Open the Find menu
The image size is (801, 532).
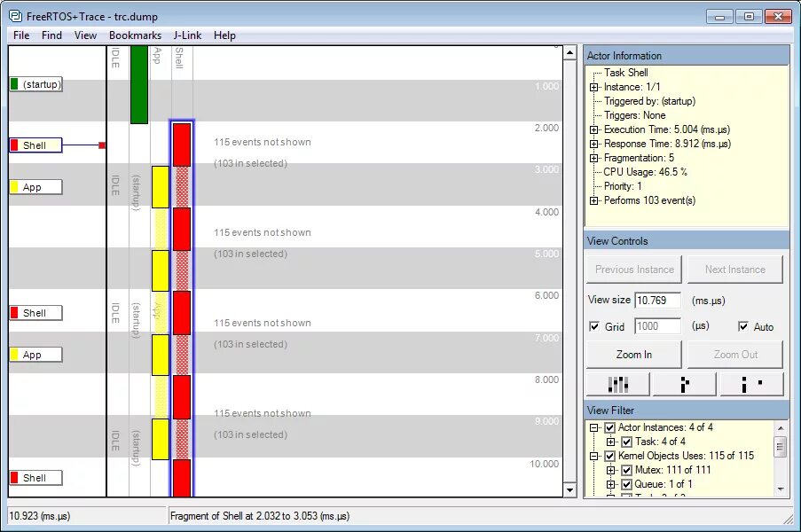51,35
